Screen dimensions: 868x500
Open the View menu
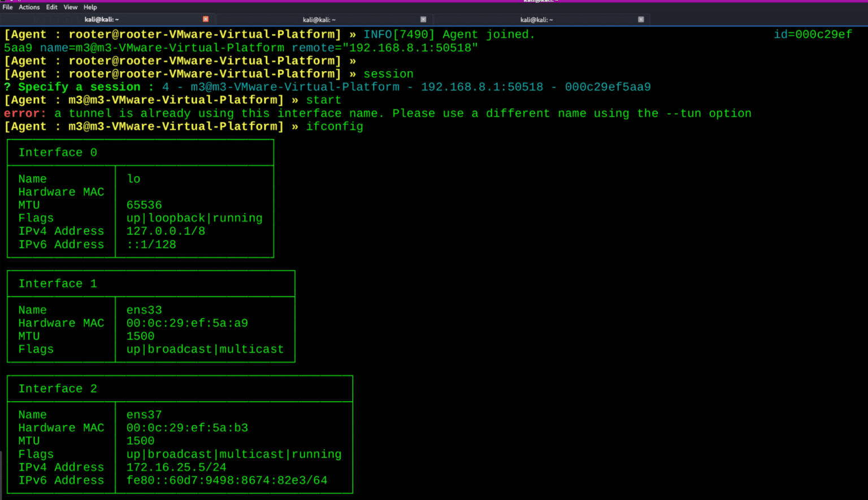click(70, 7)
